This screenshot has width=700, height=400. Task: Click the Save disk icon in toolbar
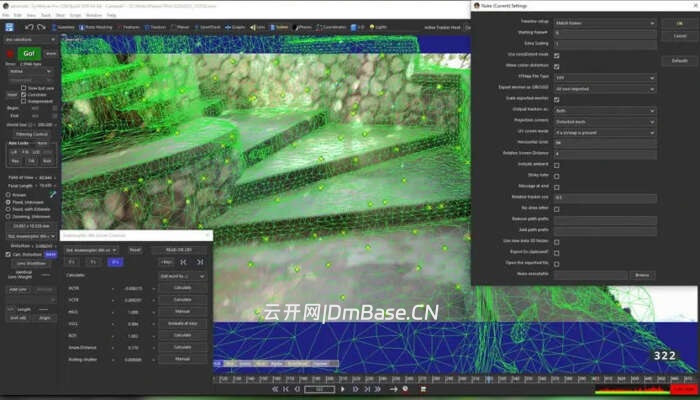pos(9,27)
